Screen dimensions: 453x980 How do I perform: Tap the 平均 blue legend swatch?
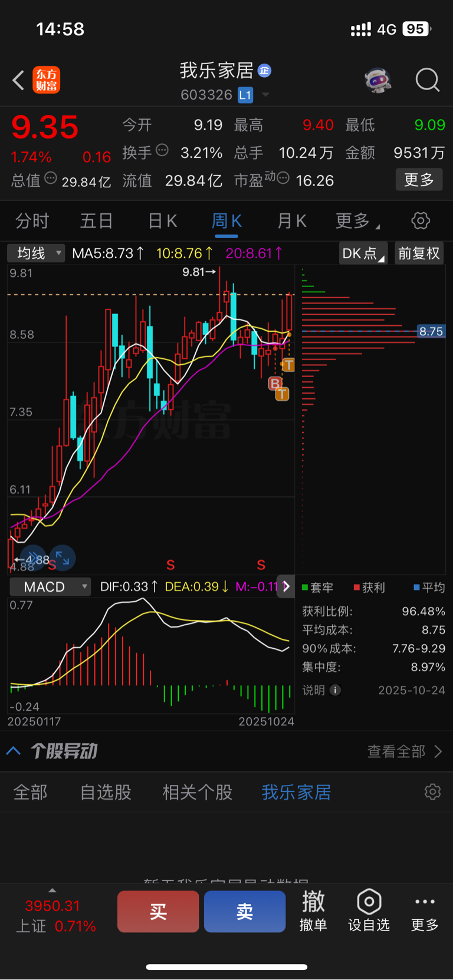tap(416, 588)
